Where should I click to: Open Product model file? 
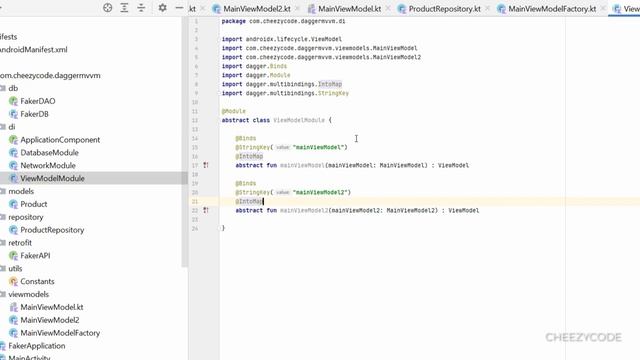(33, 204)
